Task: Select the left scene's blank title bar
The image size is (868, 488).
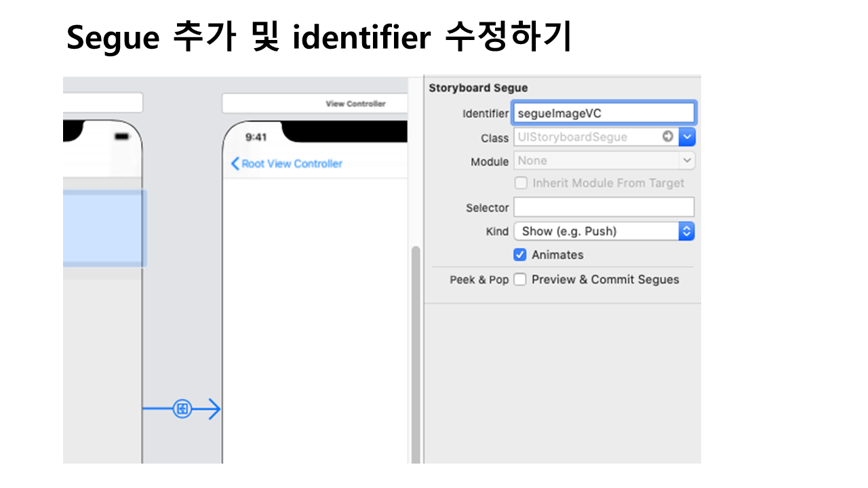Action: click(x=103, y=103)
